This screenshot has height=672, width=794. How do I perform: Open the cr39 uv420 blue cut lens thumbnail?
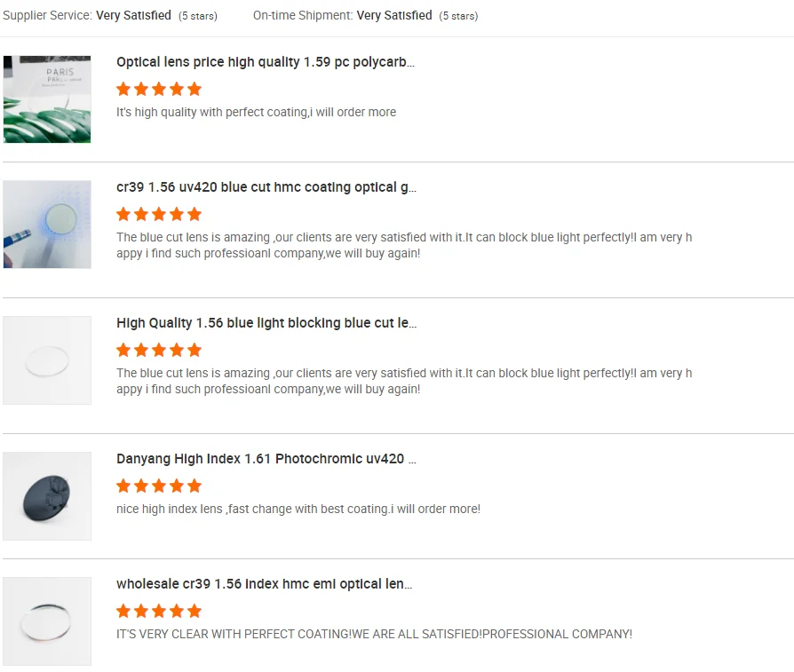coord(47,225)
